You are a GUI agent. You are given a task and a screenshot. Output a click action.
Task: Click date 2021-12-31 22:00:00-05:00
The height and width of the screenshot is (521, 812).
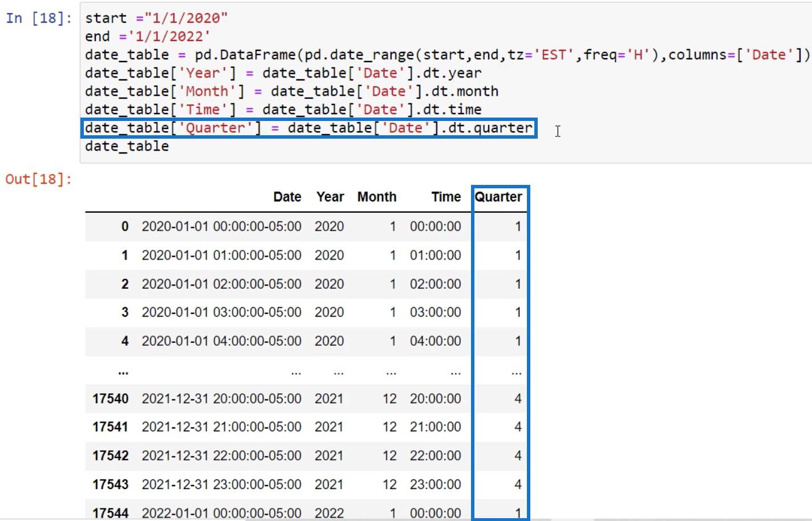(x=222, y=455)
